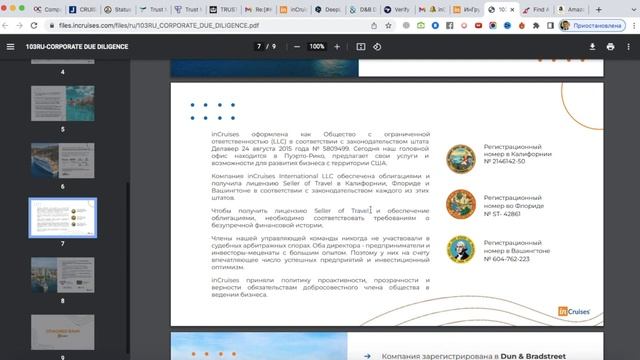Click the 100% zoom level field
Image resolution: width=640 pixels, height=360 pixels.
(x=317, y=47)
